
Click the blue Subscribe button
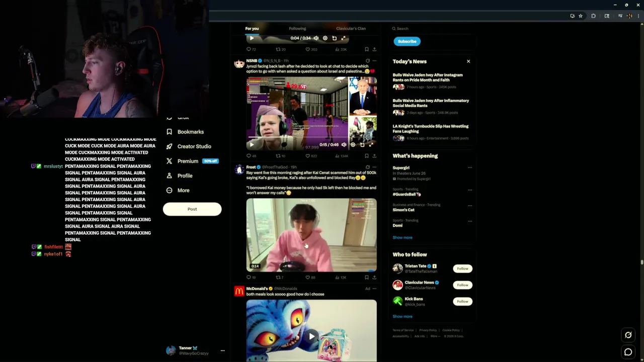pos(407,41)
